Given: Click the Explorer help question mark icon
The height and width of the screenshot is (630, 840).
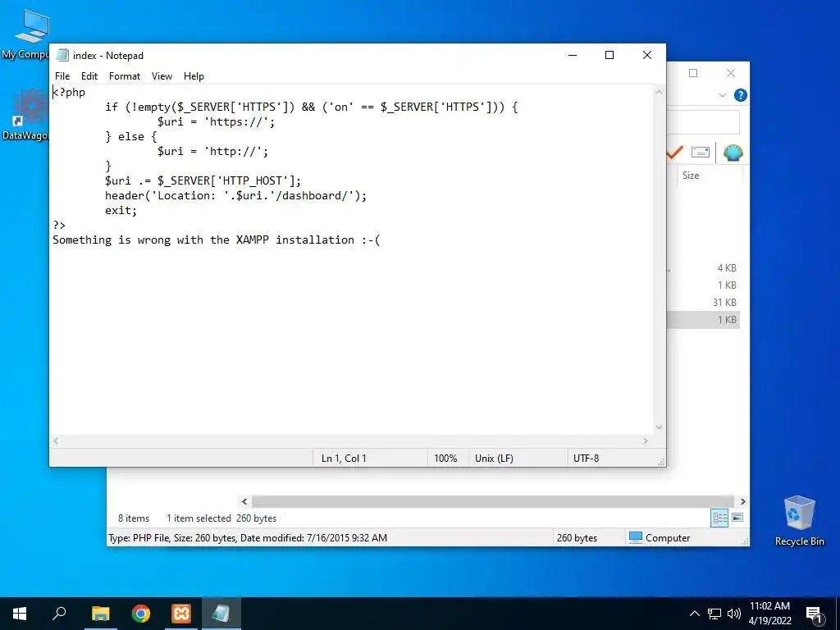Looking at the screenshot, I should click(741, 95).
